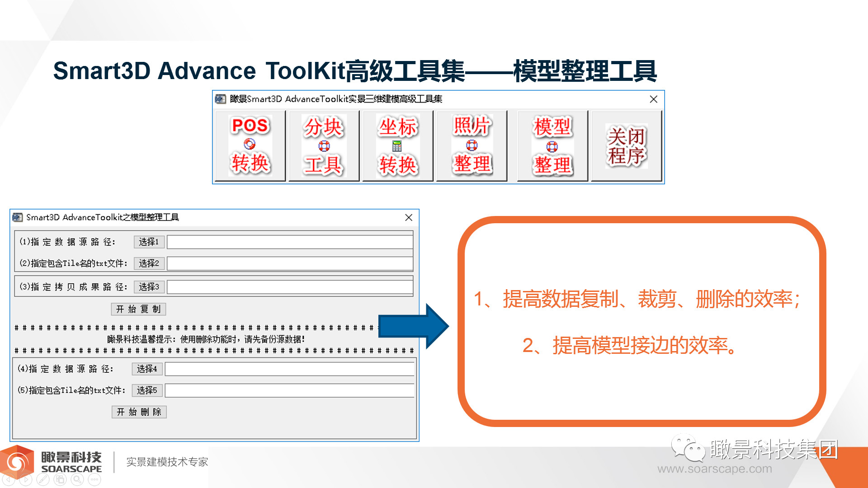This screenshot has width=868, height=488.
Task: Launch the 坐标转换 calculator tool
Action: (x=398, y=145)
